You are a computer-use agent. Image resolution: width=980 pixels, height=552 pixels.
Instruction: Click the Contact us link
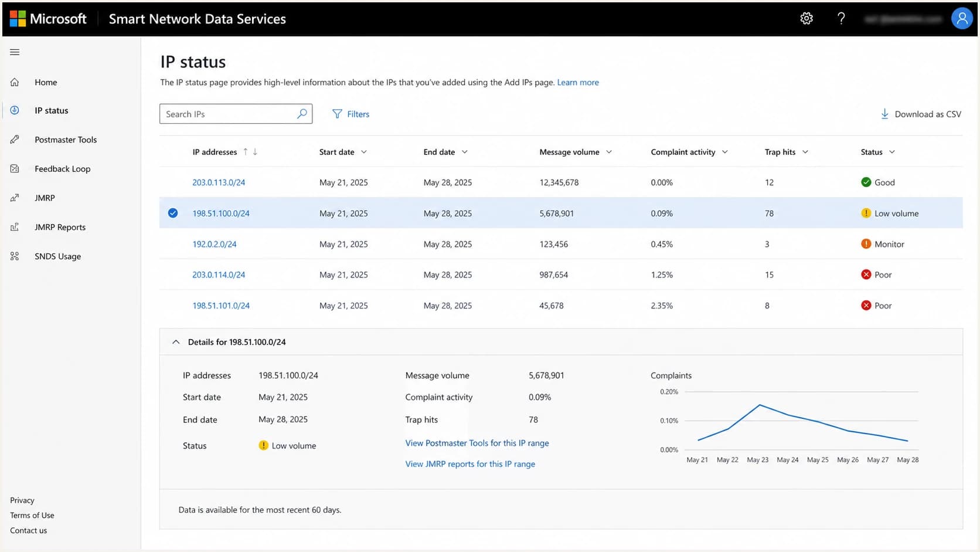click(28, 530)
